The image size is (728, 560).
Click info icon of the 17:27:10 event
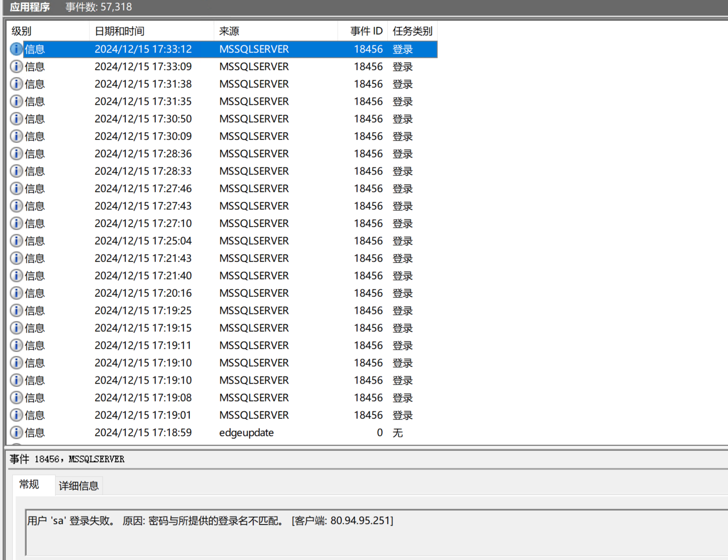point(16,223)
